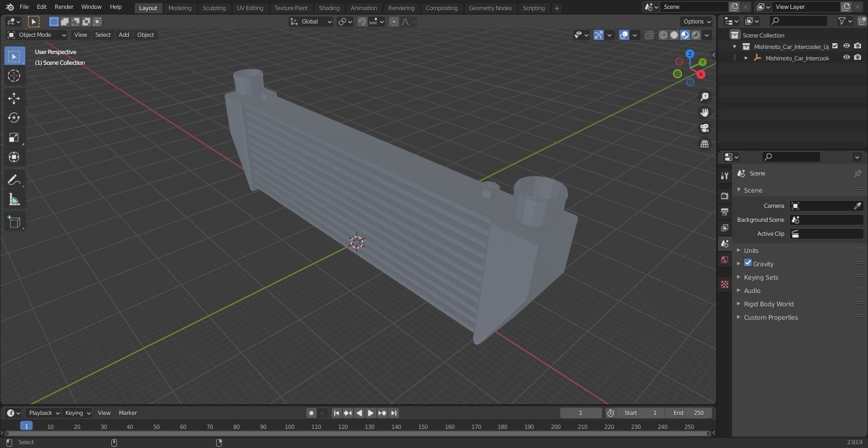Viewport: 868px width, 448px height.
Task: Switch to wireframe viewport shading
Action: pos(663,35)
